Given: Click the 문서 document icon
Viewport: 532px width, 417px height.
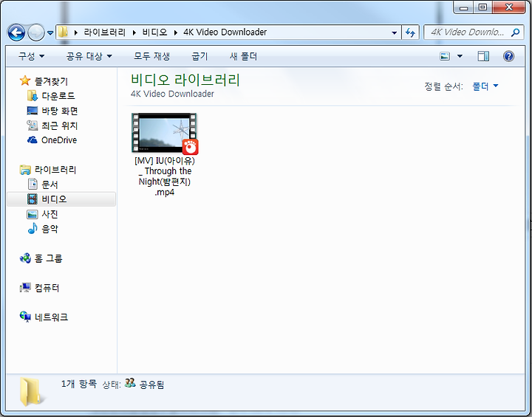Looking at the screenshot, I should pyautogui.click(x=33, y=184).
